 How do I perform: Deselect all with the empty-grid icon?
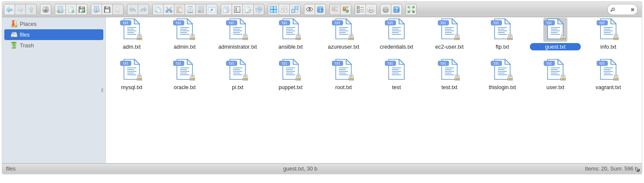(284, 9)
